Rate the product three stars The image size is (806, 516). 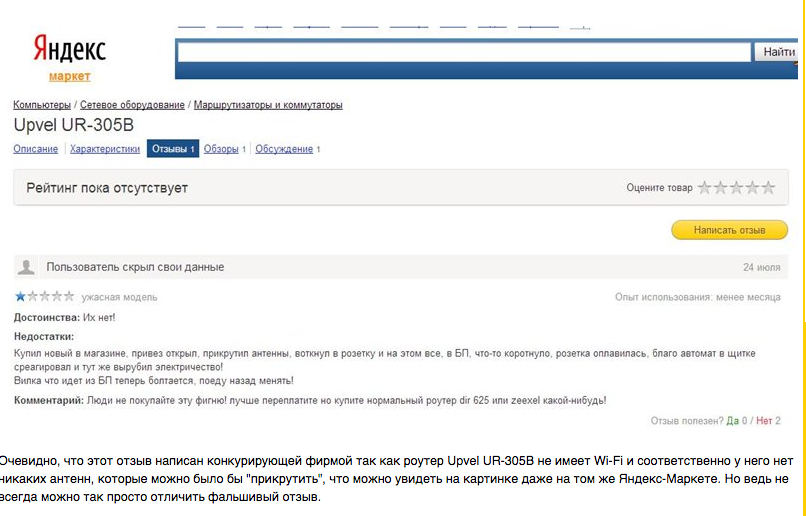[736, 188]
